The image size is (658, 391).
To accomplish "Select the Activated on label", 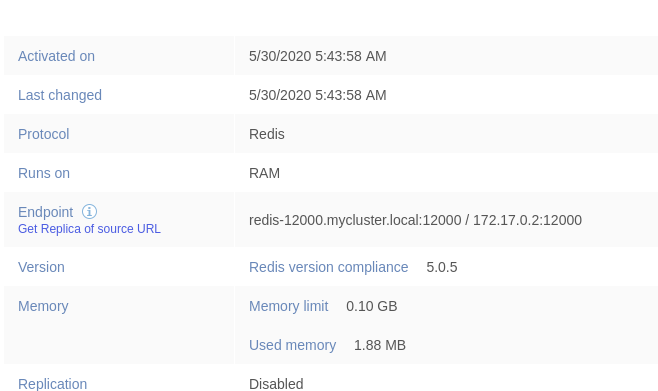I will (x=56, y=56).
